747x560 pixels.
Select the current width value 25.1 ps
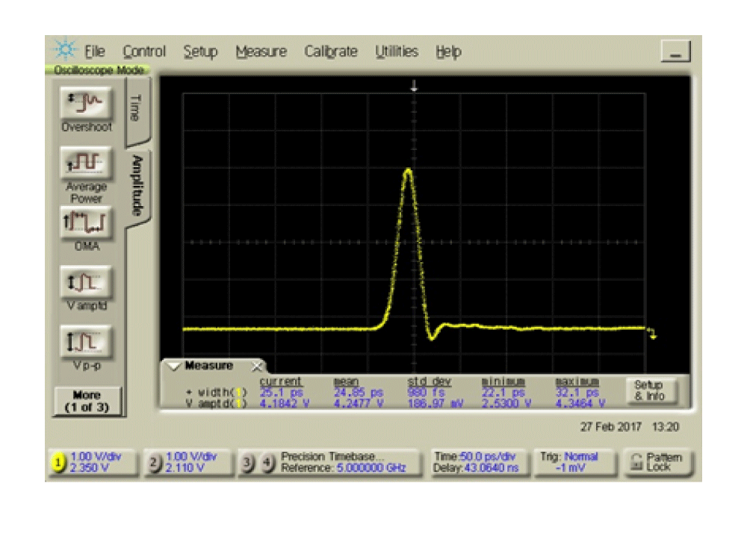point(281,393)
